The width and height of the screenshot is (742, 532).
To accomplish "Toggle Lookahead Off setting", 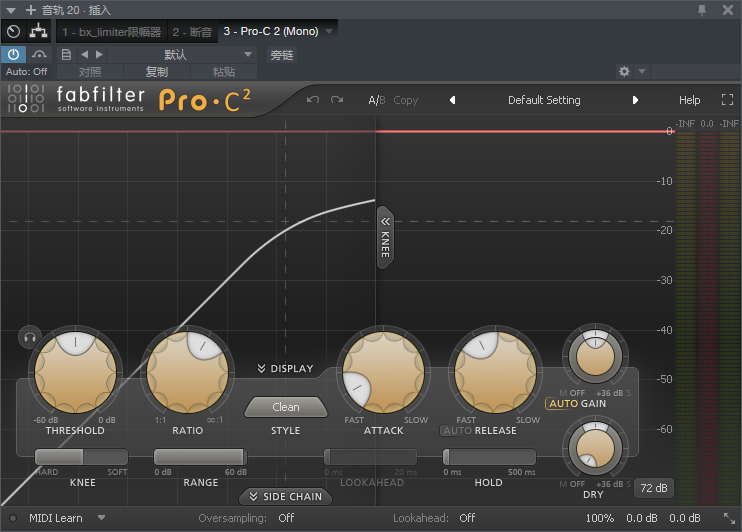I will click(467, 518).
